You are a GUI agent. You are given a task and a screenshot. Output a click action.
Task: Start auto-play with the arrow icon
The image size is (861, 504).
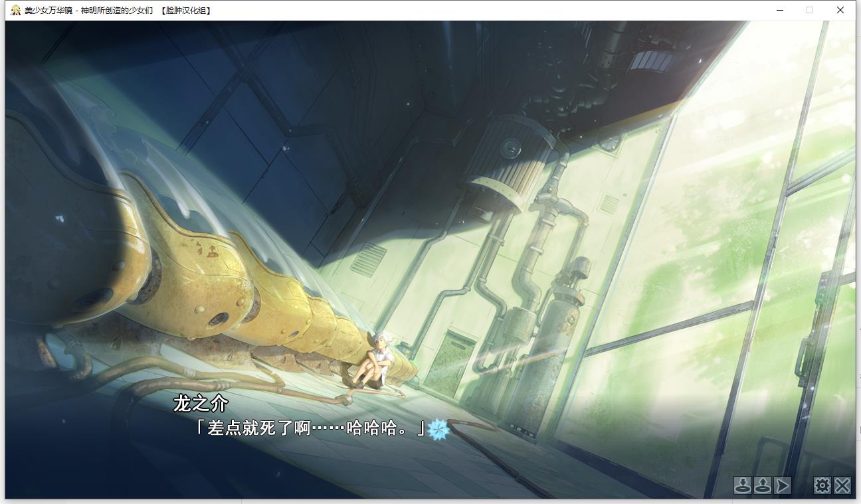point(783,485)
